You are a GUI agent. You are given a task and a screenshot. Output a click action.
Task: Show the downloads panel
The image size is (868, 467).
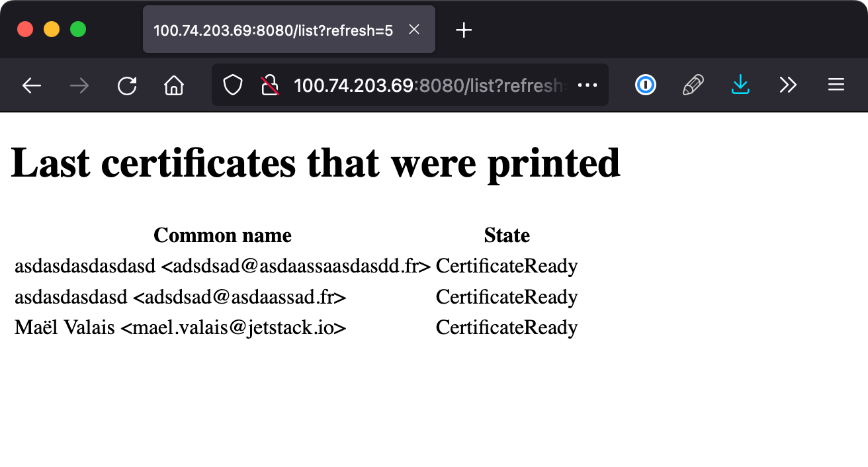coord(740,85)
